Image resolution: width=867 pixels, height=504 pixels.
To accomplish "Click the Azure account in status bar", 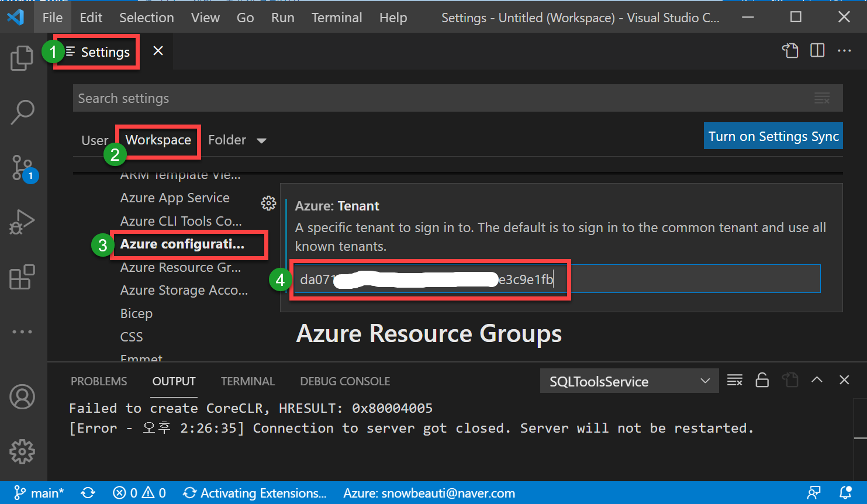I will [429, 493].
